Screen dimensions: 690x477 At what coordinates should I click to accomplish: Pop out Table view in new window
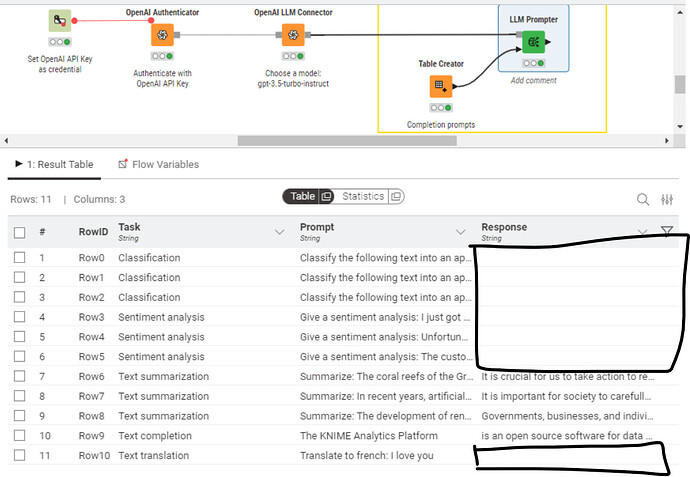click(326, 196)
